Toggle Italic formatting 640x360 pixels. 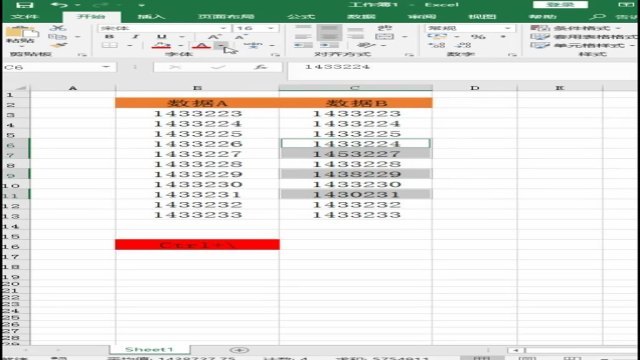[135, 37]
